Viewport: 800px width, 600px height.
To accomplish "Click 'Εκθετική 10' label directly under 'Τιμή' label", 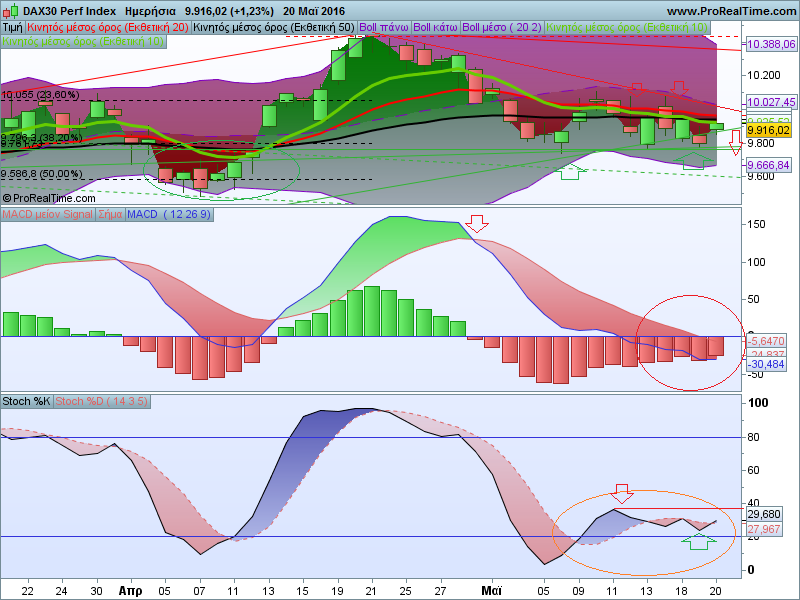I will tap(83, 41).
